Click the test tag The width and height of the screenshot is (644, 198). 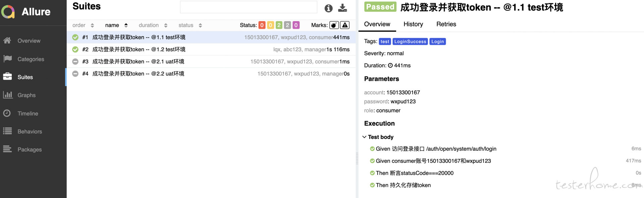385,42
